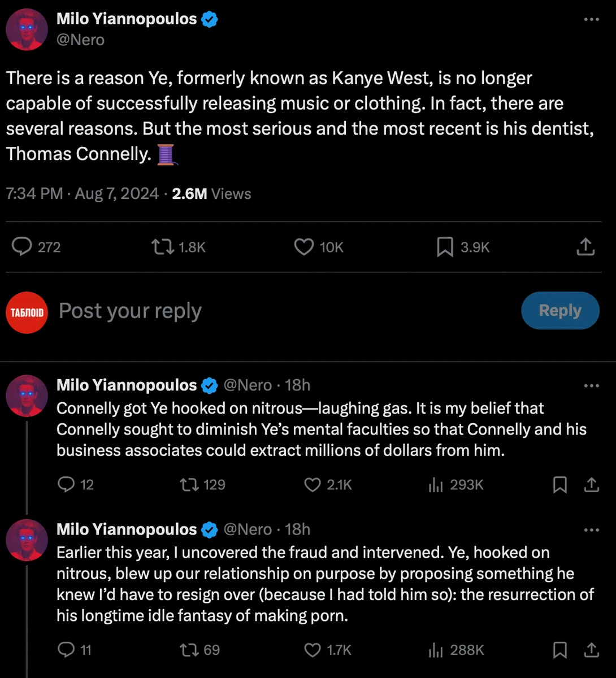Open replies on the main tweet (272)
This screenshot has width=616, height=678.
pos(22,247)
